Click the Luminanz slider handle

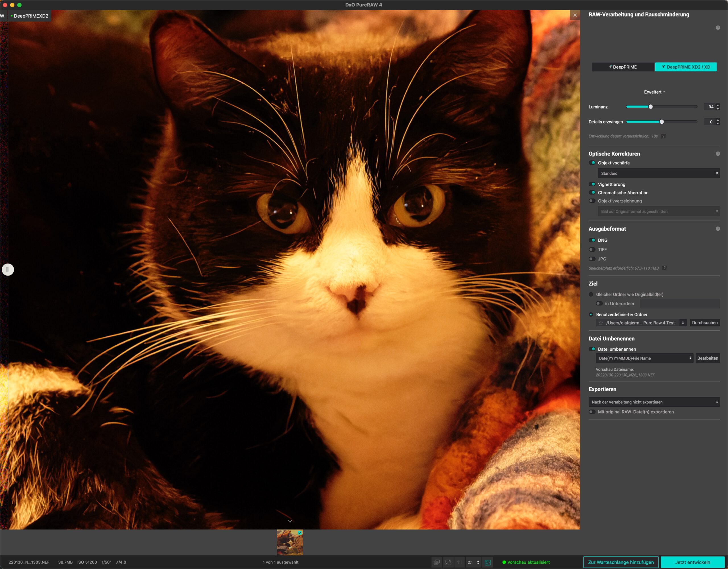(x=650, y=107)
